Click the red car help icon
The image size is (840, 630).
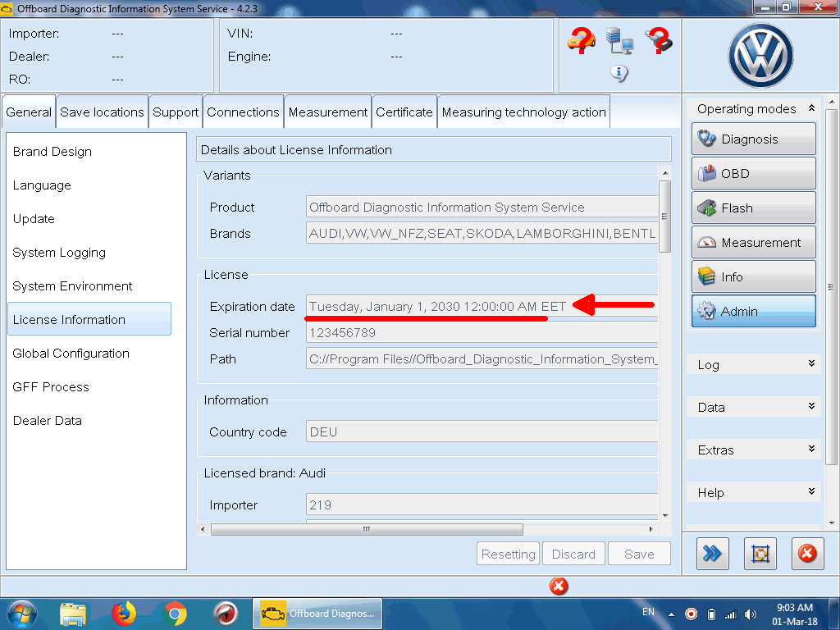[581, 39]
